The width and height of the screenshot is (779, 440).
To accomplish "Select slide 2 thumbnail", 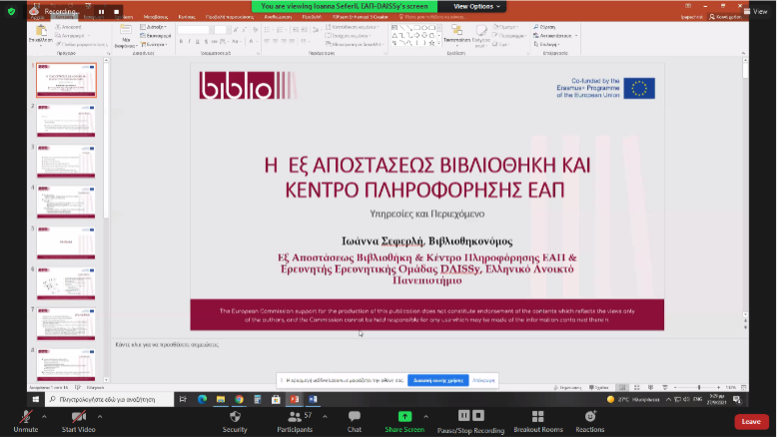I will [x=66, y=121].
